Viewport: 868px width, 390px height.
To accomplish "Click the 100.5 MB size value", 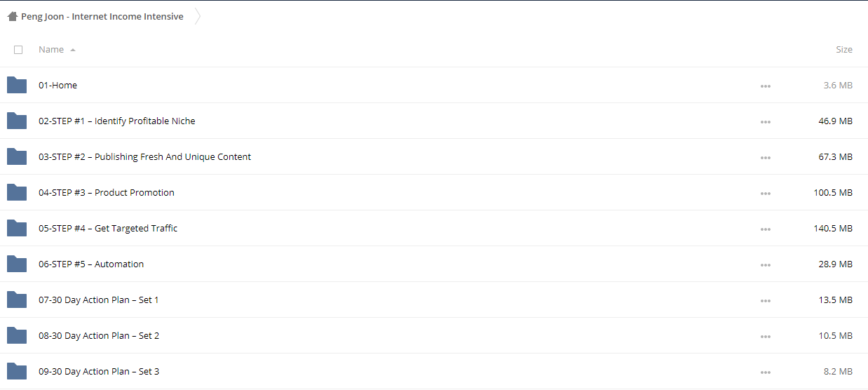I will (x=834, y=193).
